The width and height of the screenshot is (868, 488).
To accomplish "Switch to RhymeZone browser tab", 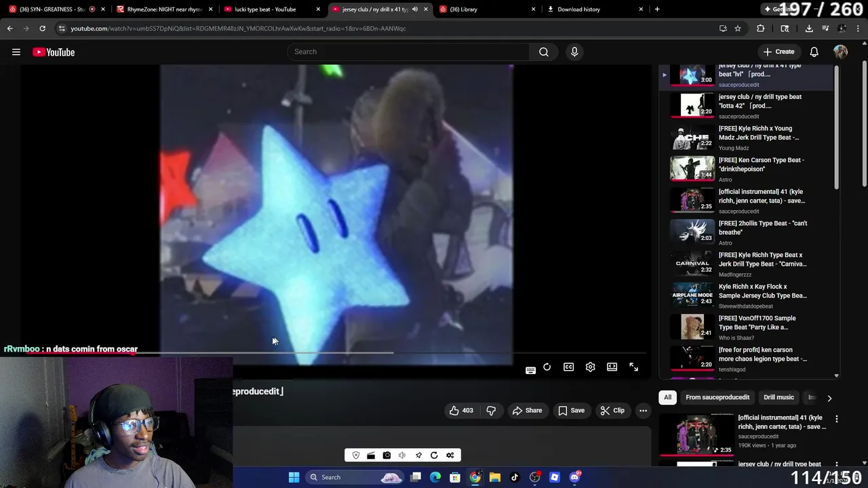I will click(x=163, y=9).
